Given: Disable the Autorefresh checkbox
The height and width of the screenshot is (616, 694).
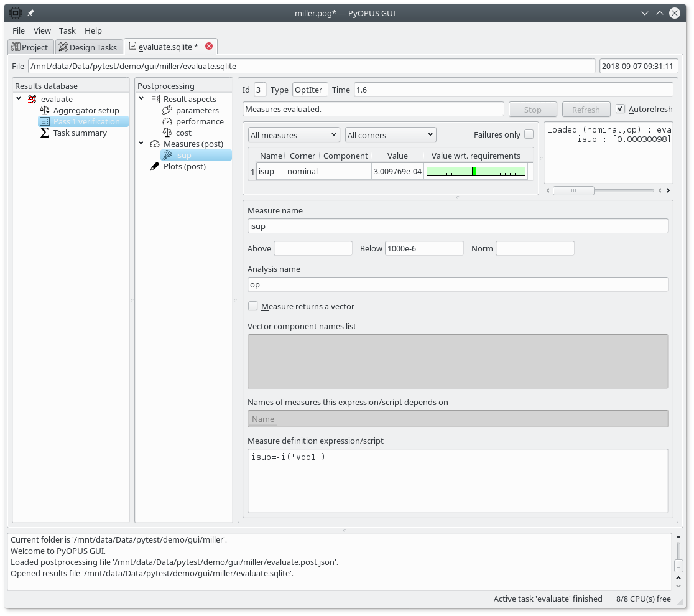Looking at the screenshot, I should click(620, 109).
